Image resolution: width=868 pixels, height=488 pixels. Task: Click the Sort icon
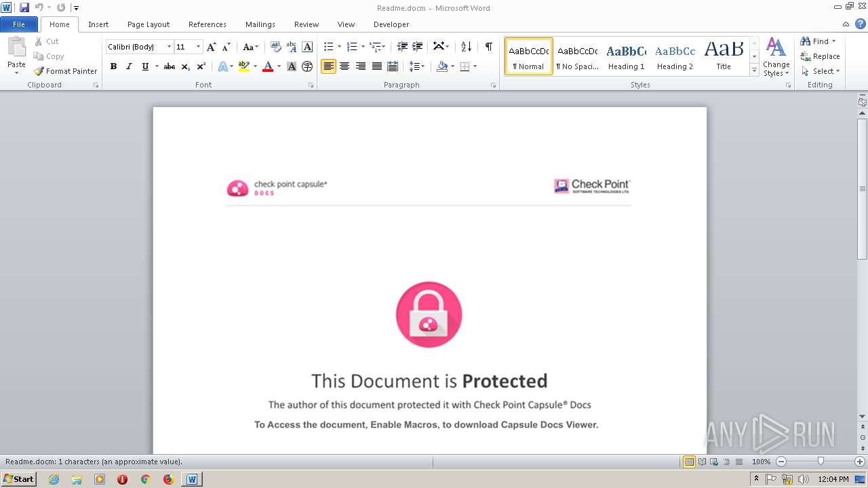click(466, 47)
